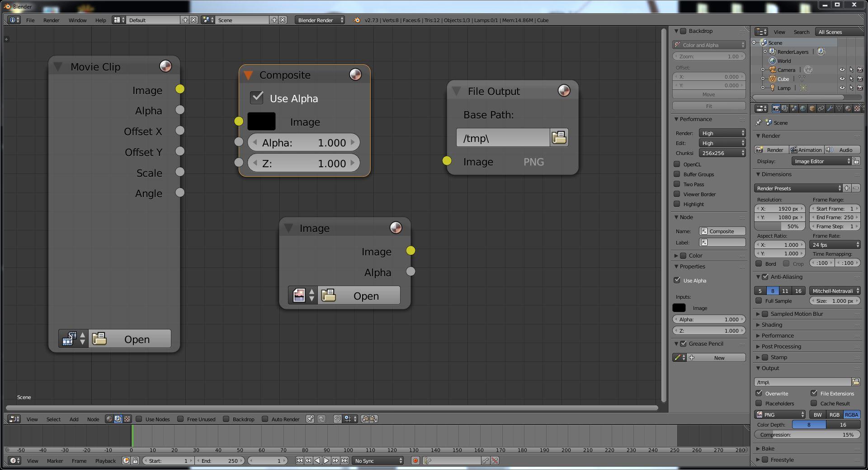Open the No Sync playback dropdown
This screenshot has width=868, height=470.
point(378,461)
